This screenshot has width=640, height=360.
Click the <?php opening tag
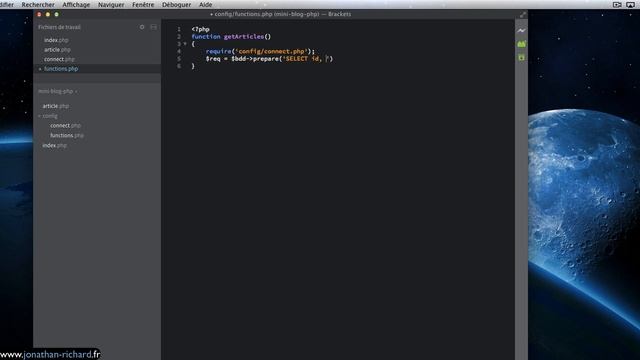click(200, 29)
